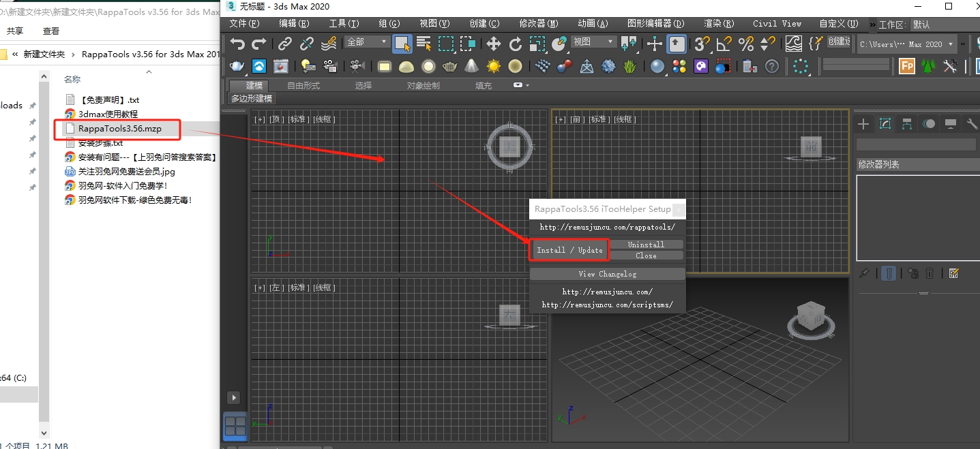This screenshot has width=980, height=449.
Task: Open the 修改器列表 modifier list dropdown
Action: [x=917, y=164]
